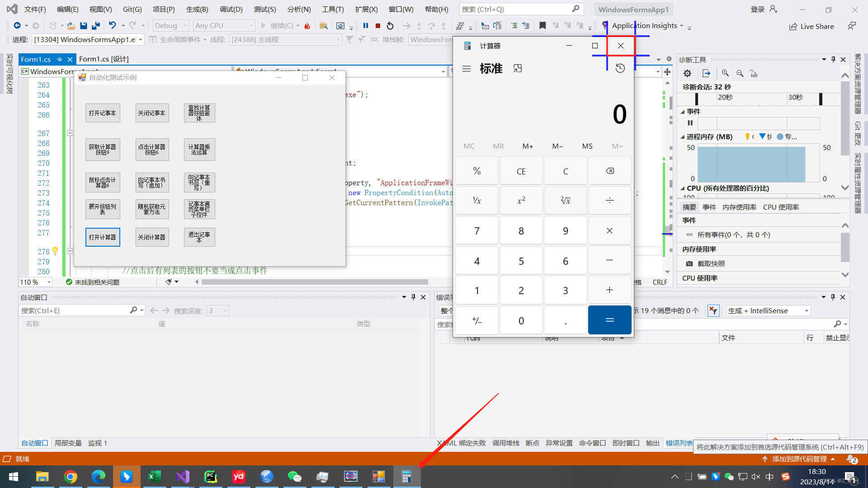The height and width of the screenshot is (488, 868).
Task: Click the code editor horizontal scrollbar
Action: (315, 282)
